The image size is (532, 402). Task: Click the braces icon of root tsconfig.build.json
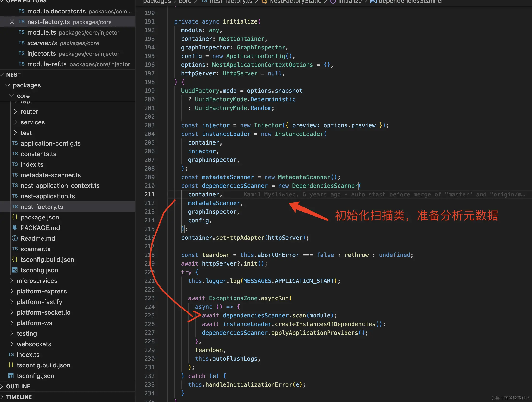click(11, 365)
